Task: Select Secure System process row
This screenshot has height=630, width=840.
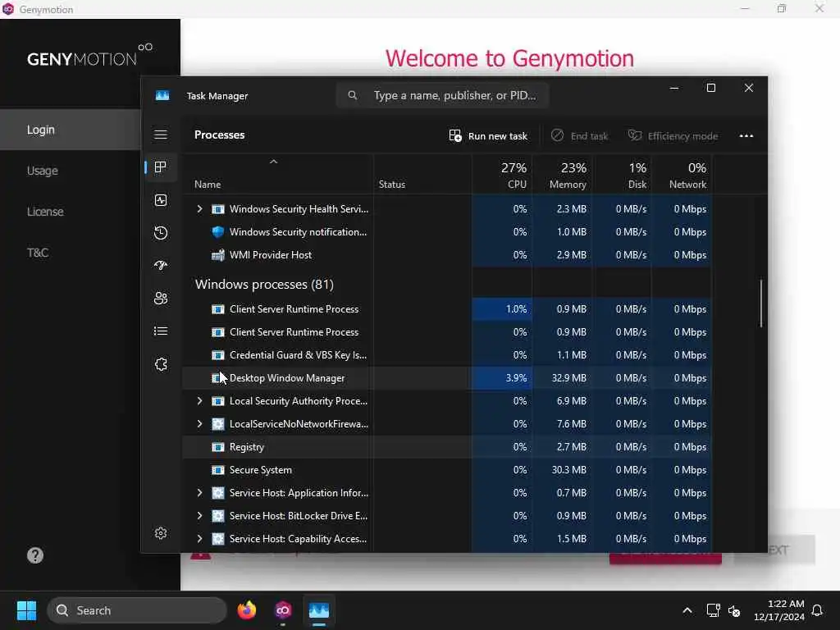Action: click(447, 470)
